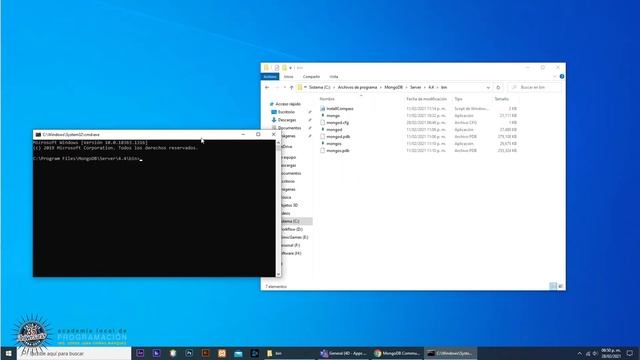Click the cmd window title bar icon
The width and height of the screenshot is (640, 360).
tap(38, 134)
